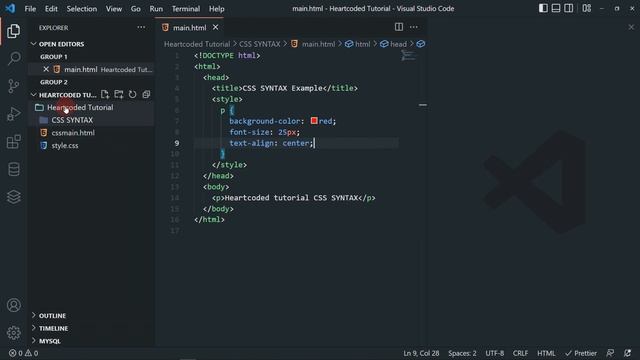Change language mode HTML

(546, 353)
